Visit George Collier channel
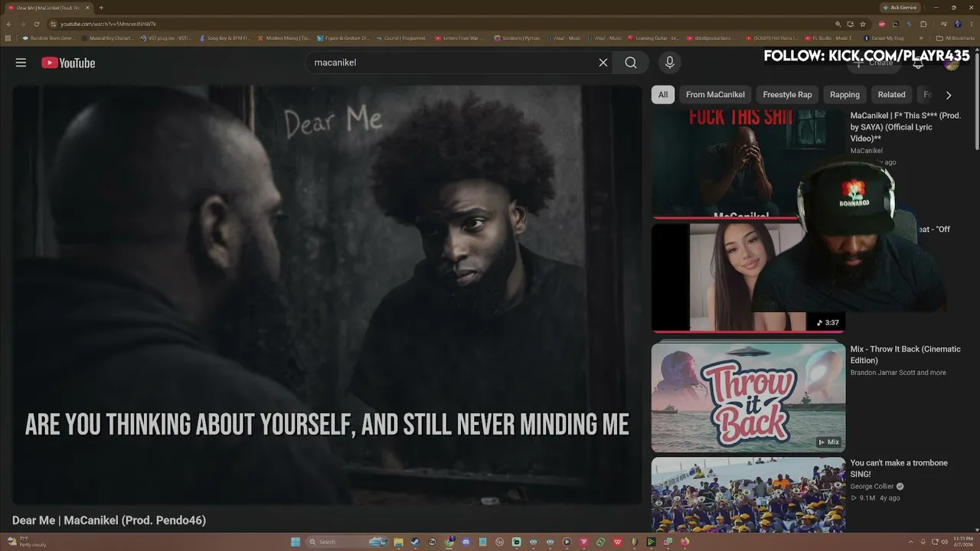 (x=872, y=487)
